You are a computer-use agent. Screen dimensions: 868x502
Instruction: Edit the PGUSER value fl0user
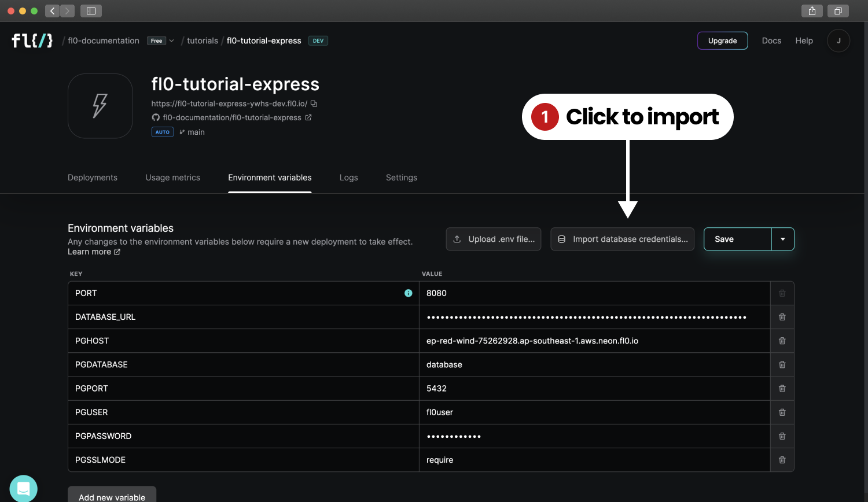click(594, 412)
